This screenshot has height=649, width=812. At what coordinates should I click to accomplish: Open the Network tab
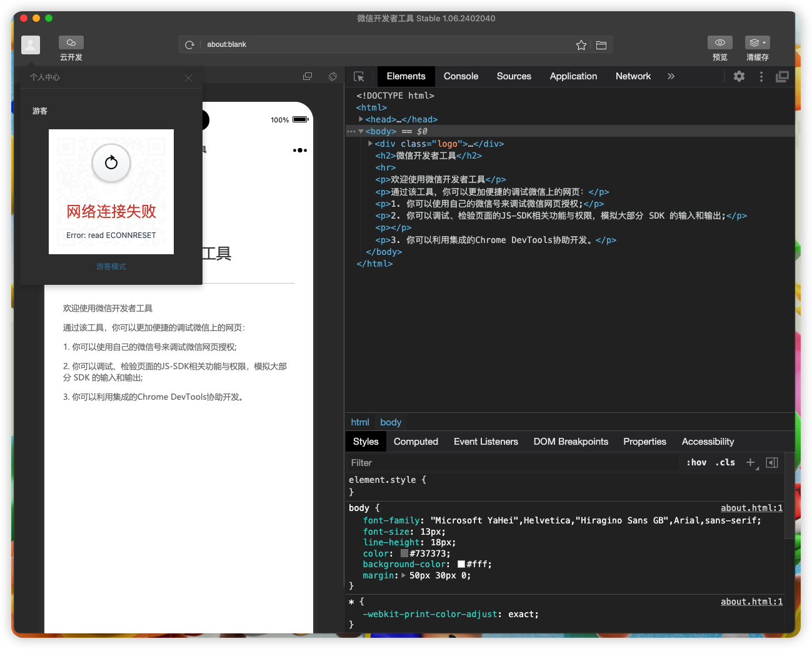coord(633,76)
